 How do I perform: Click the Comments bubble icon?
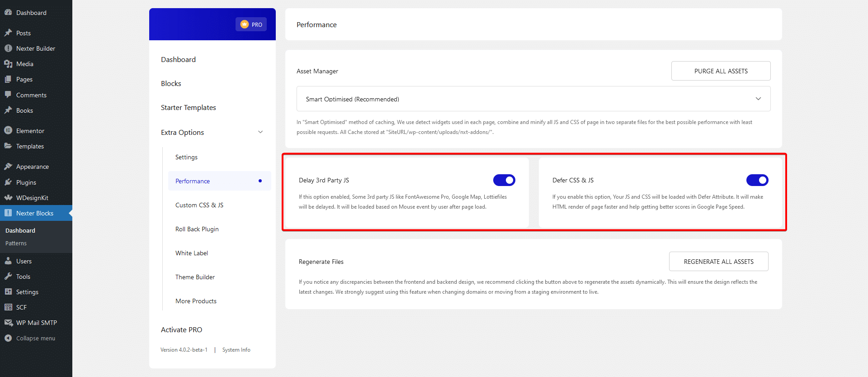(x=8, y=95)
